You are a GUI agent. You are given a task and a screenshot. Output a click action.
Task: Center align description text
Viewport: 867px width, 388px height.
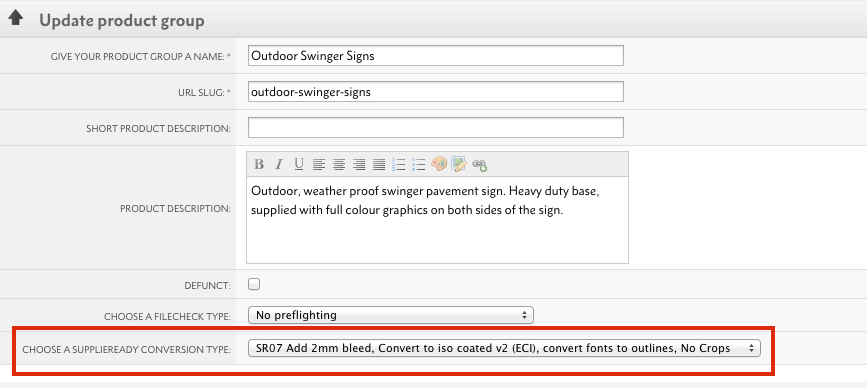pyautogui.click(x=339, y=164)
